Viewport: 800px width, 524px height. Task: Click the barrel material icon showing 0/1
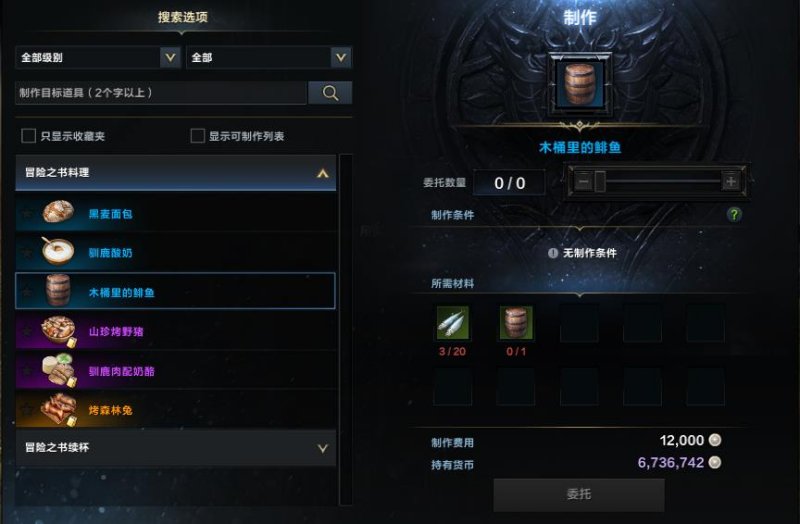(516, 322)
